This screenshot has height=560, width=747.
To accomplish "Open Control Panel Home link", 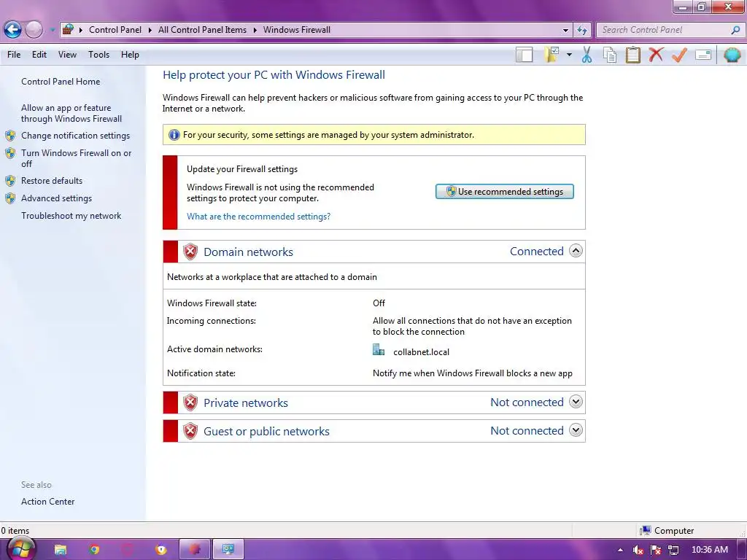I will [x=61, y=82].
